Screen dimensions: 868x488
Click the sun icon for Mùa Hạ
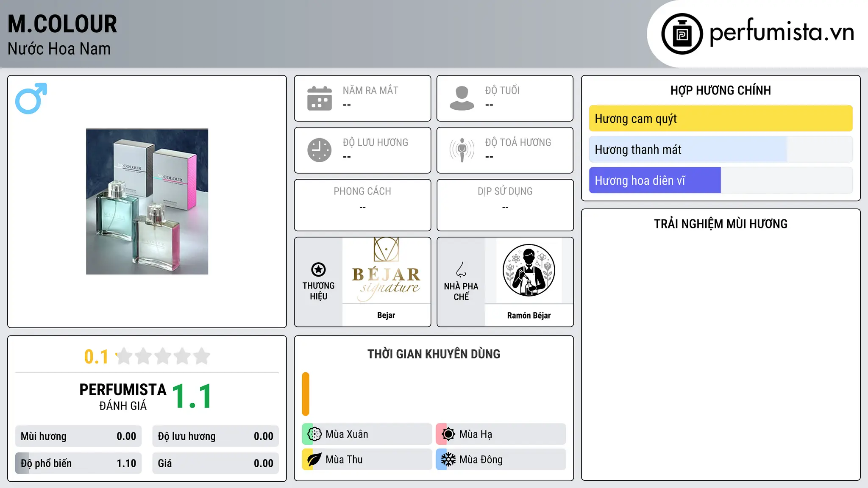[x=448, y=434]
